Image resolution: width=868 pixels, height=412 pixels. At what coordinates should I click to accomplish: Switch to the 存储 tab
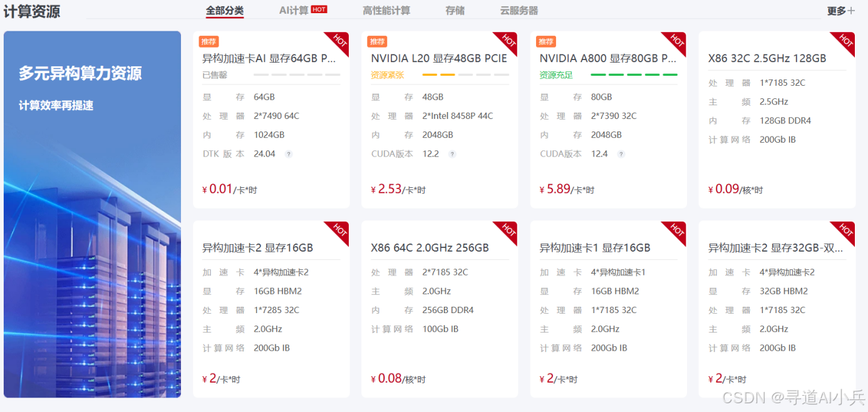pos(455,11)
